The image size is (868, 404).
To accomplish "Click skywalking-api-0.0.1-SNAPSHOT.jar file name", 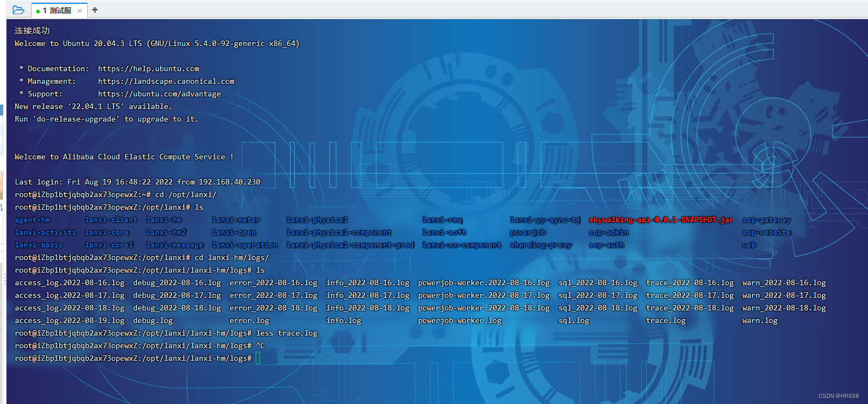I will coord(661,220).
